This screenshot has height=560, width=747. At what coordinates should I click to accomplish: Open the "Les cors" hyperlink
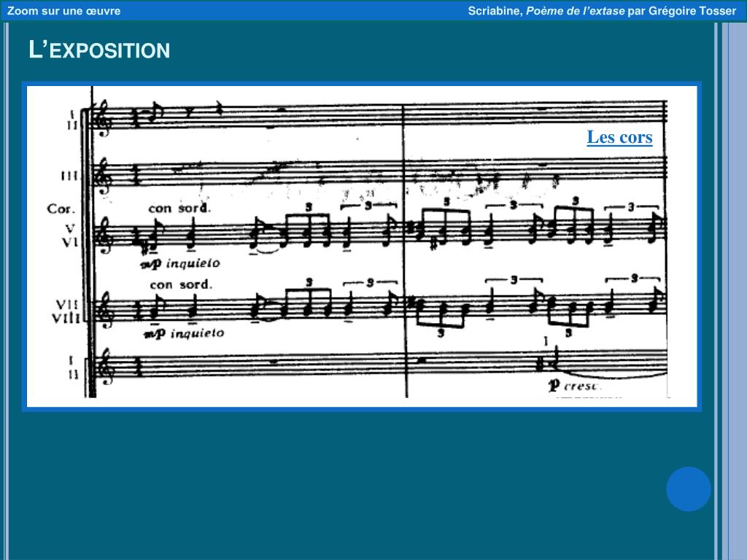coord(619,137)
